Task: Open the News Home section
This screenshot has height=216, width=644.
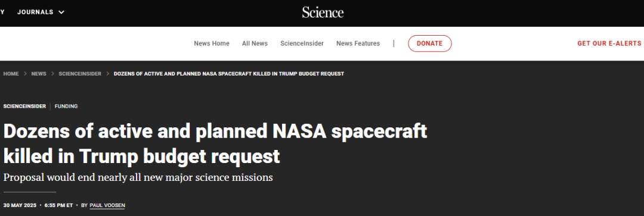Action: 212,43
